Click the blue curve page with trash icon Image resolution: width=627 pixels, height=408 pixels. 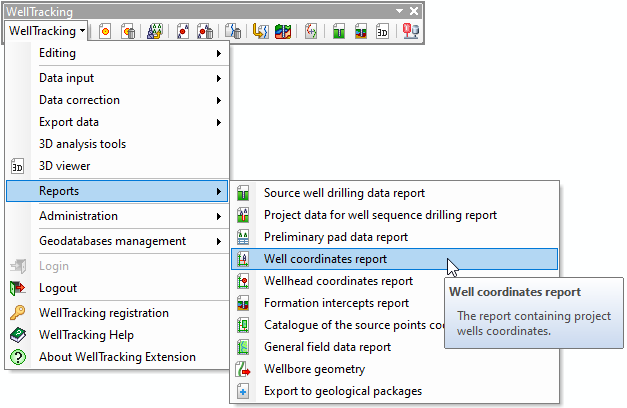coord(233,31)
